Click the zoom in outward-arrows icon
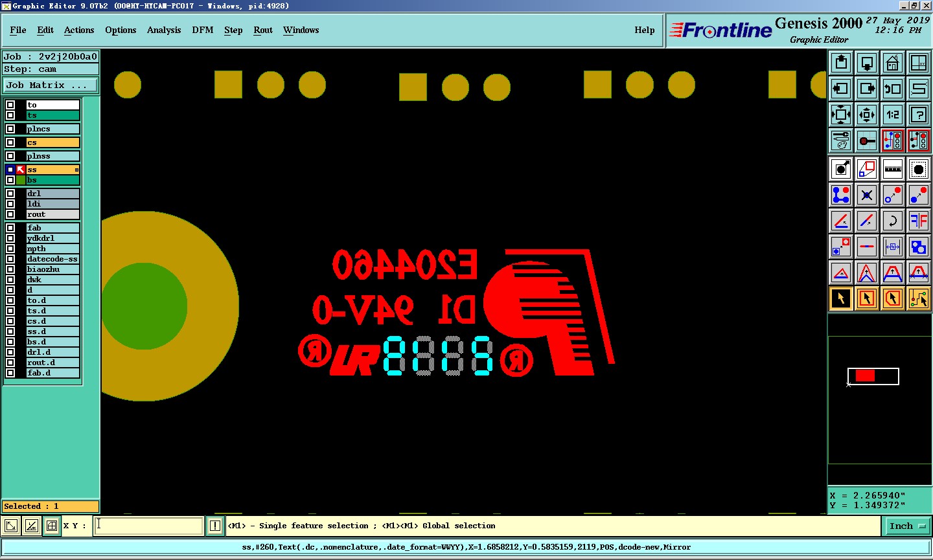Image resolution: width=933 pixels, height=560 pixels. (841, 115)
